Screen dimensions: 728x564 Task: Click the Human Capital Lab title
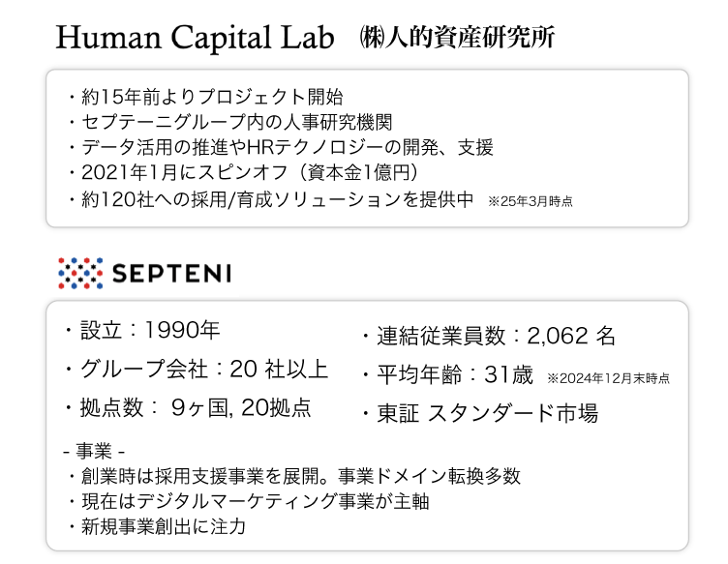pos(195,38)
